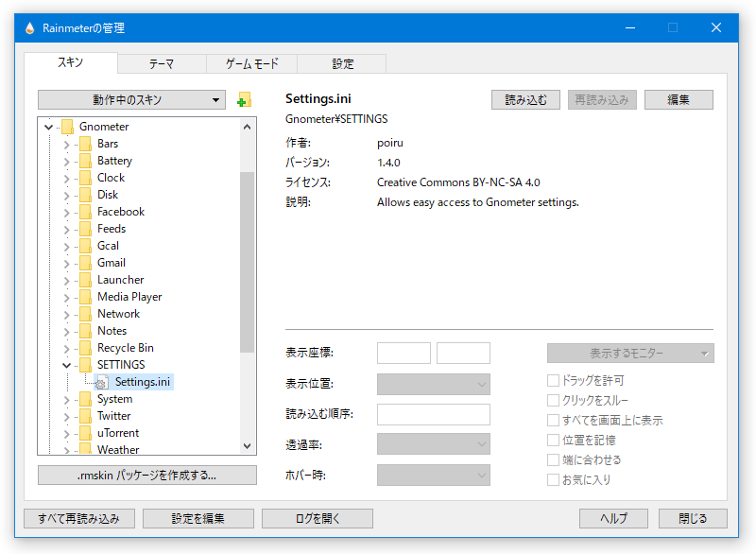Click the grayed 再読み込み button
The height and width of the screenshot is (554, 756).
click(x=602, y=100)
